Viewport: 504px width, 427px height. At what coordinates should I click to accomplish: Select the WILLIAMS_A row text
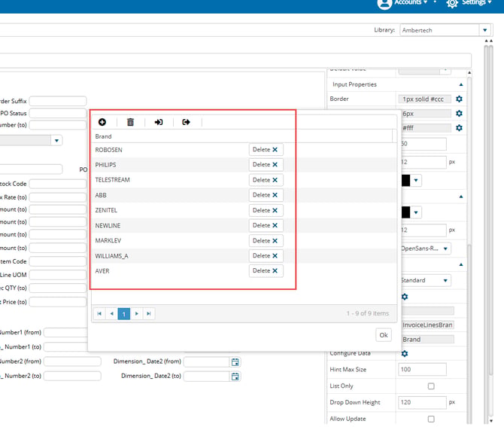[x=111, y=256]
